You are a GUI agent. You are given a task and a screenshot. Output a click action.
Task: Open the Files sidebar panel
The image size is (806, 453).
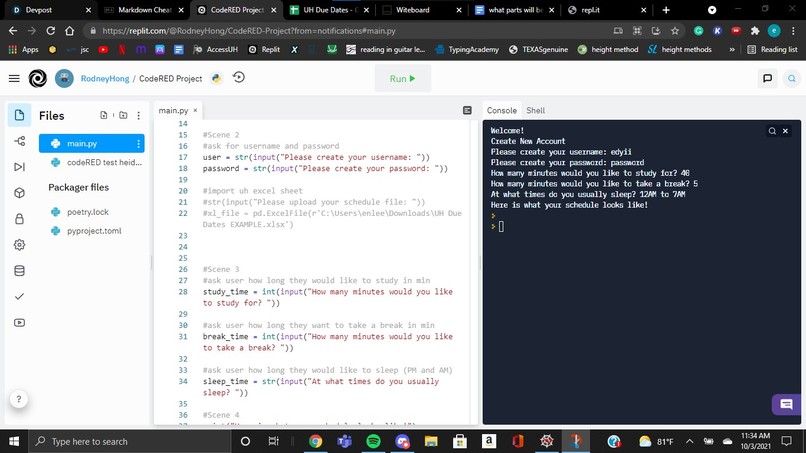coord(20,115)
